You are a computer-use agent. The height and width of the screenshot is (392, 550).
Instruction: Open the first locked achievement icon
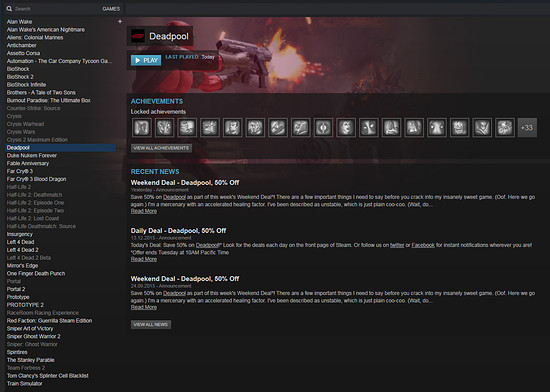[142, 127]
